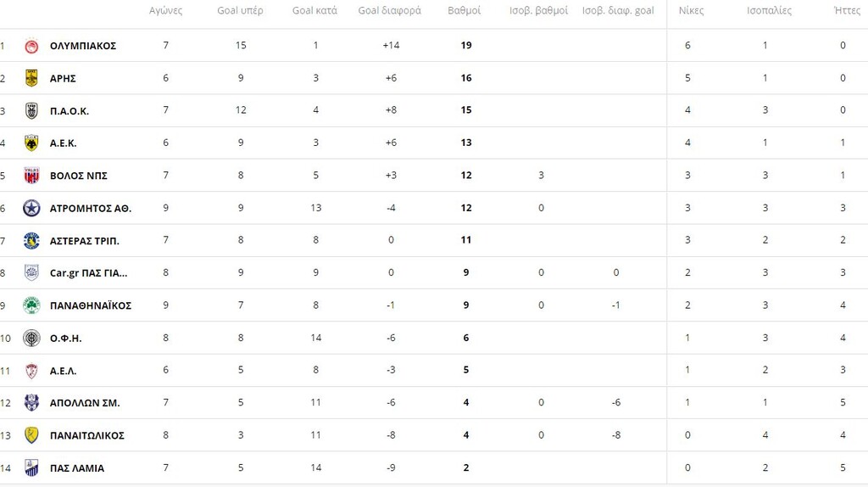This screenshot has height=487, width=868.
Task: Click the Goal διαφορά column header
Action: [x=389, y=11]
